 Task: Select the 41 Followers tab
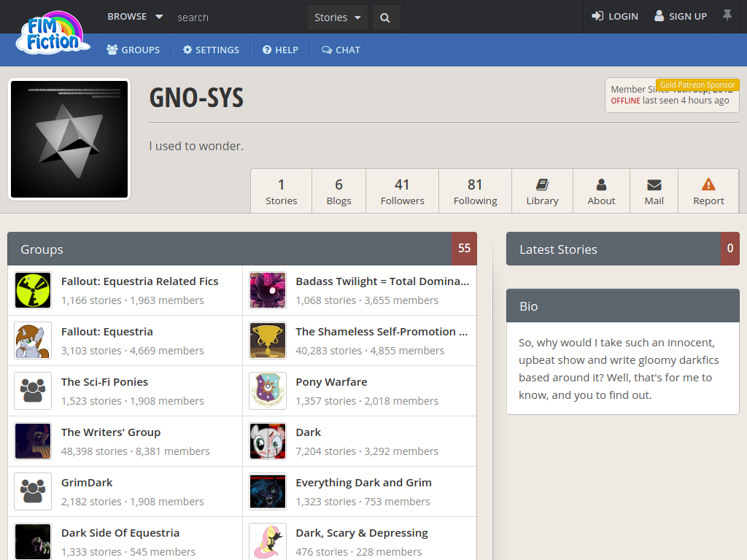pos(402,191)
